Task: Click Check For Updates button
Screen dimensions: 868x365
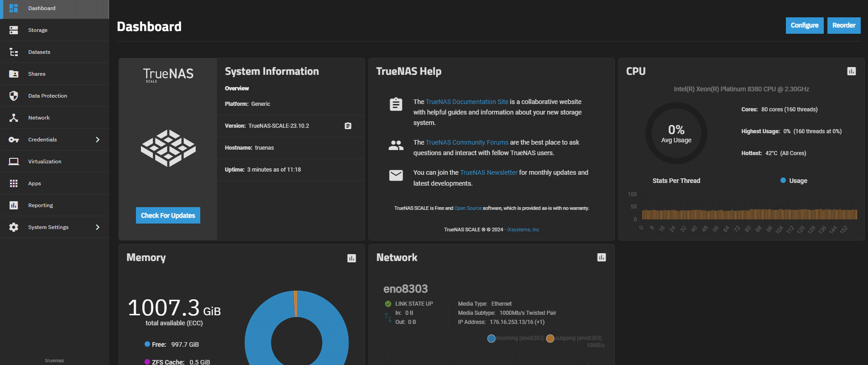Action: 168,215
